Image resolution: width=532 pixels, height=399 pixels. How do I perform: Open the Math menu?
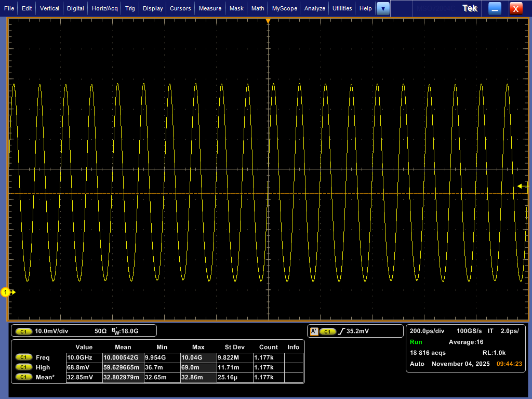(x=258, y=8)
